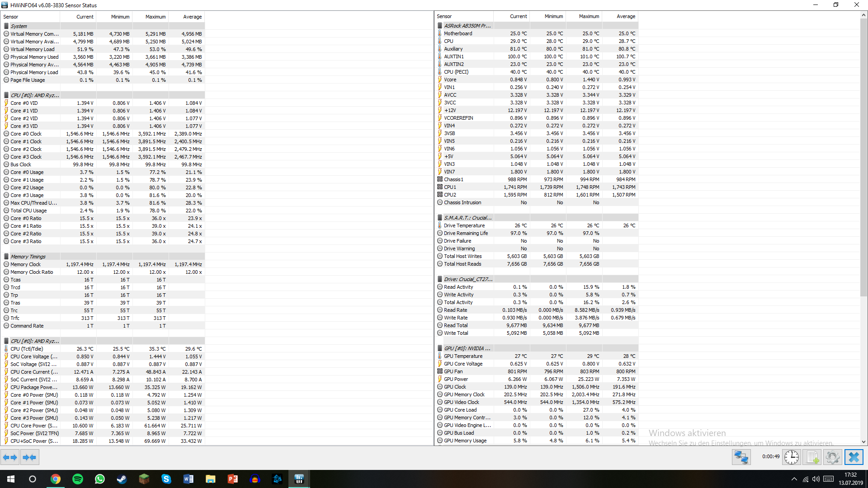Select the GPU Temperature sensor row

pyautogui.click(x=463, y=356)
